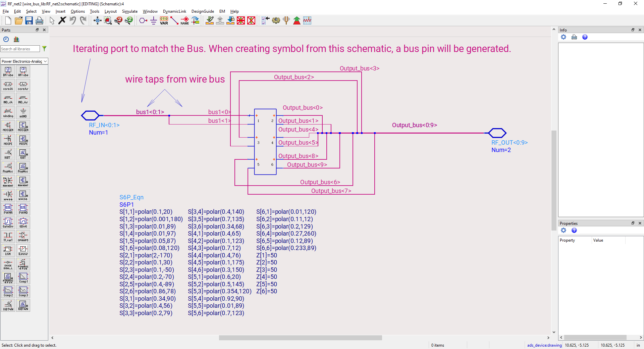Select the BProbe part in palette
The height and width of the screenshot is (349, 644).
[8, 71]
